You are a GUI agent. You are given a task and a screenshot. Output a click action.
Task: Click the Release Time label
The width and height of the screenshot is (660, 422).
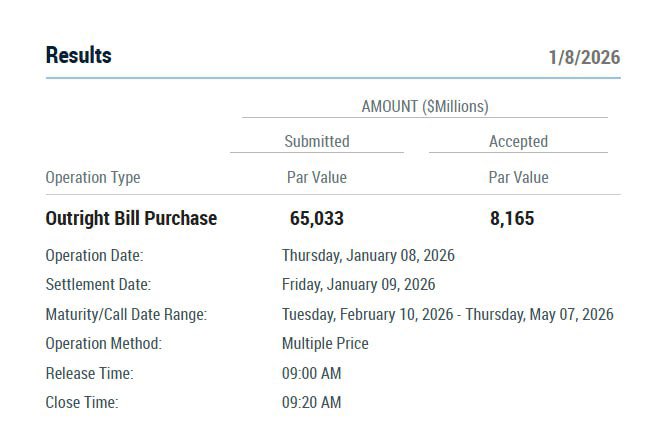tap(89, 373)
